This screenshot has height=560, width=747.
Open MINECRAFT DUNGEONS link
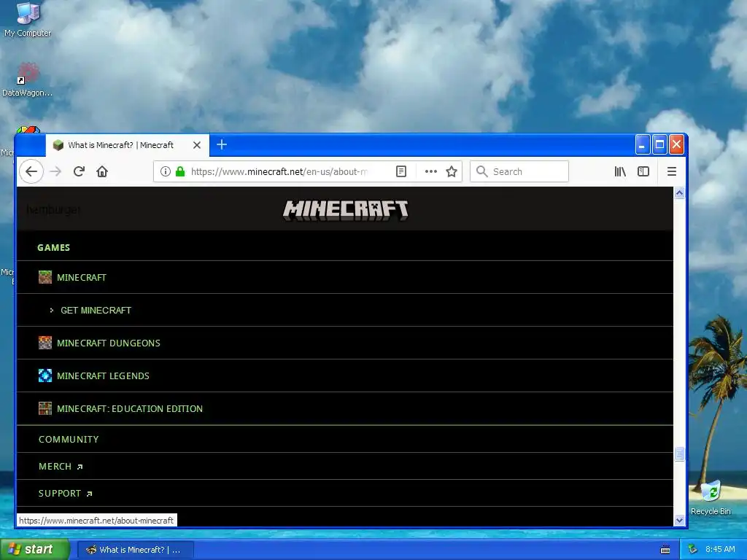pyautogui.click(x=109, y=343)
